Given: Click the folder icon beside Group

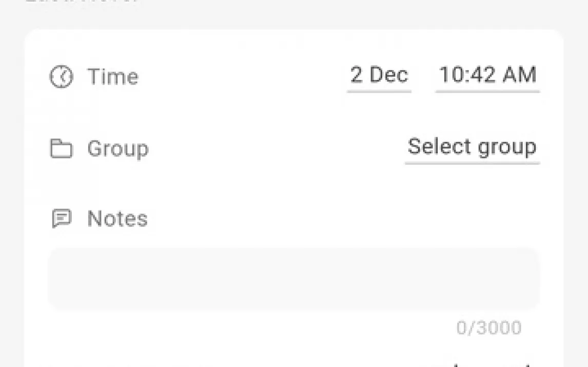Looking at the screenshot, I should pos(61,149).
